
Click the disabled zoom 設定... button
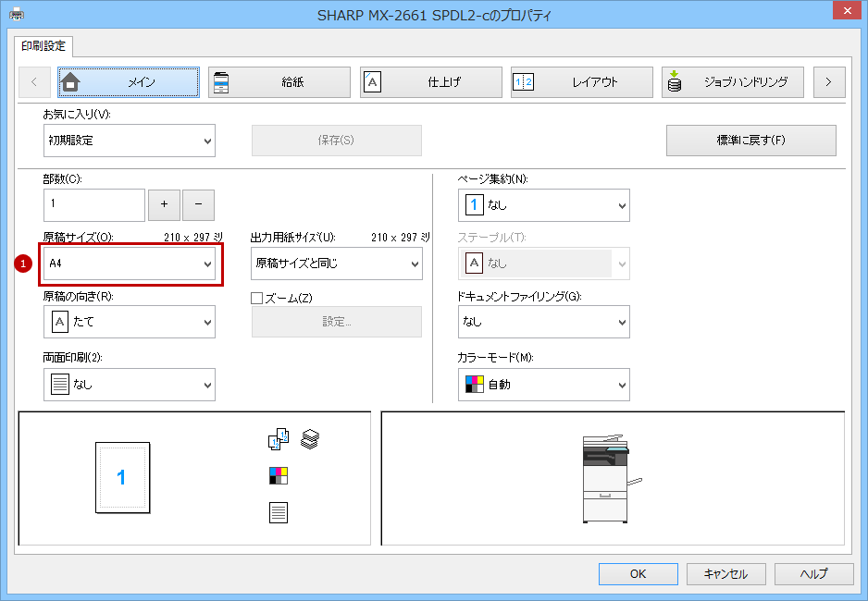pos(337,322)
